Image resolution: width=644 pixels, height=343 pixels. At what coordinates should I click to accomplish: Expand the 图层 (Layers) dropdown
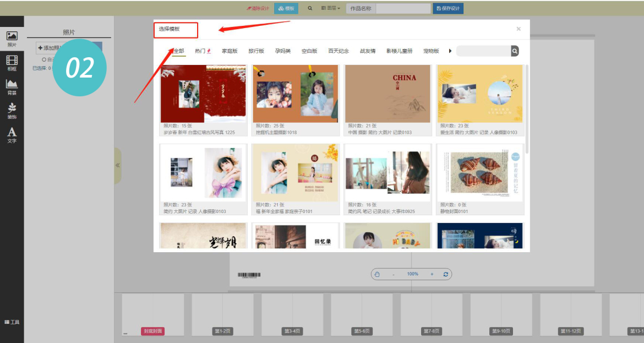click(x=330, y=9)
